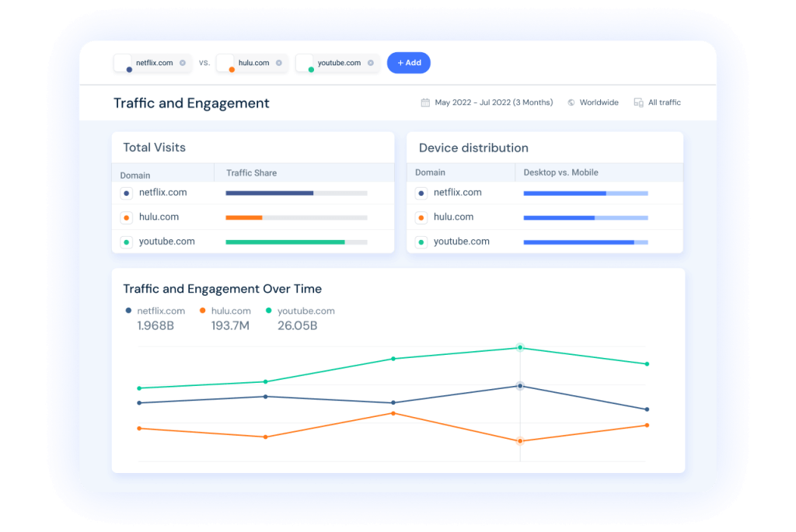The width and height of the screenshot is (796, 532).
Task: Open the May 2022 - Jul 2022 date picker
Action: (494, 103)
